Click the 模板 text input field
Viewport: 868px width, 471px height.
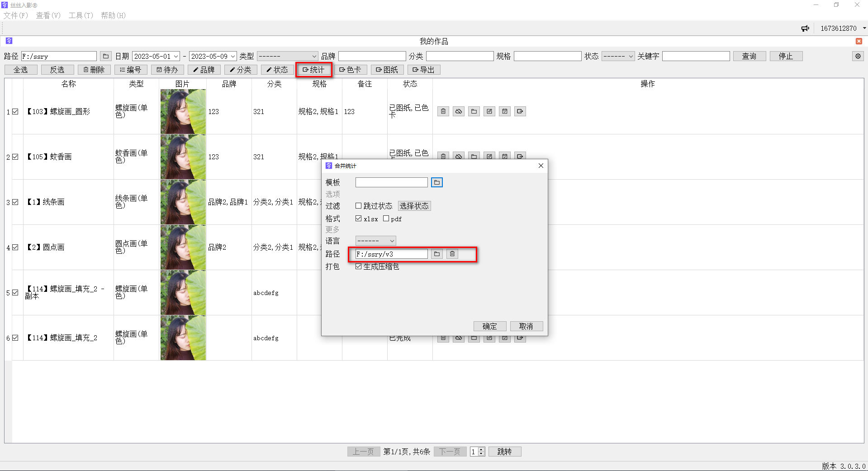pos(391,182)
